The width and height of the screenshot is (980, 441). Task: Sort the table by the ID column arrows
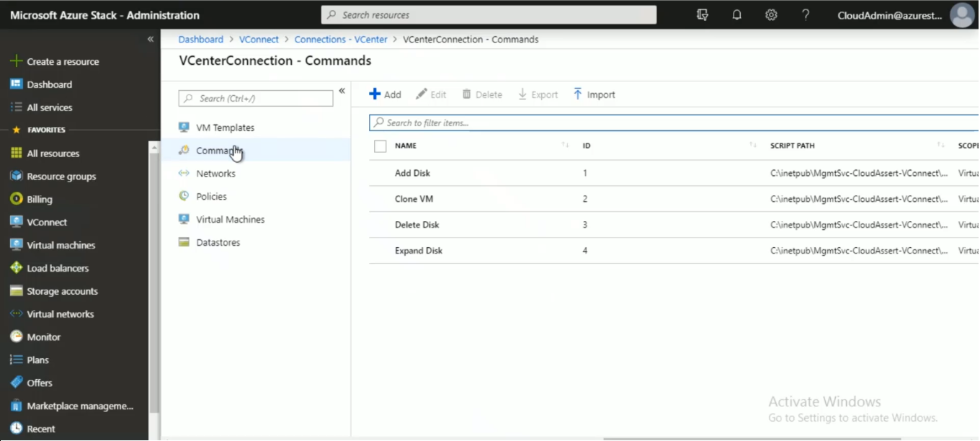[x=753, y=146]
